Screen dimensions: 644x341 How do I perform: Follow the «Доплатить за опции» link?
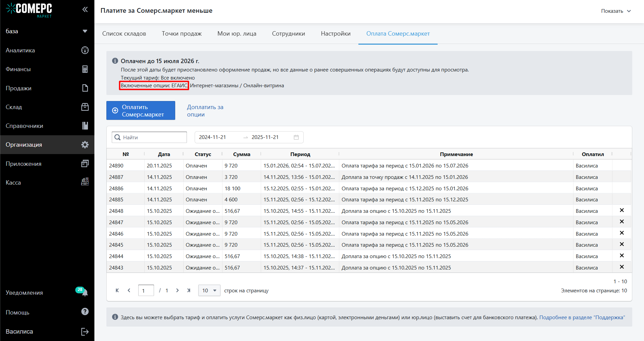[205, 111]
